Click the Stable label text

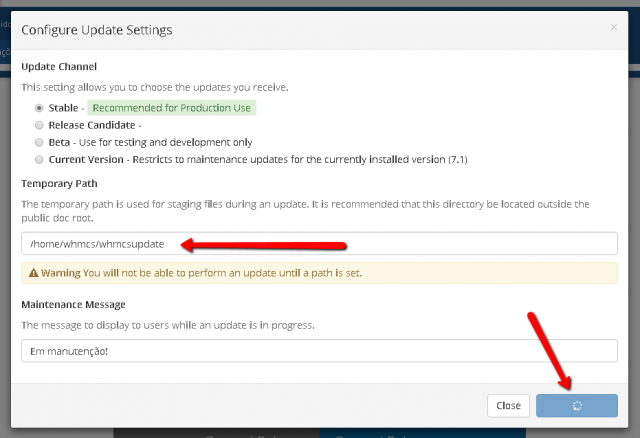(x=63, y=108)
